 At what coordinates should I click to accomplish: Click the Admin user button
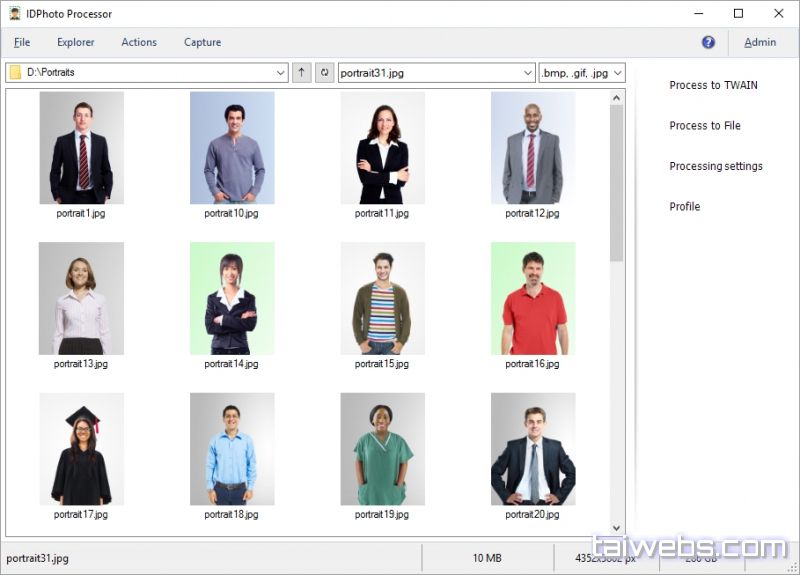pos(760,42)
